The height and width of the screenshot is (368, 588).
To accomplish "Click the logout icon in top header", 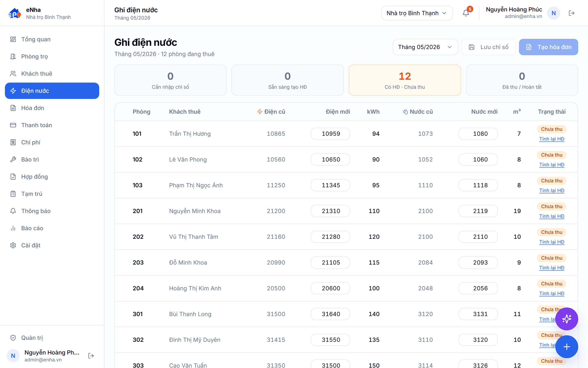I will pyautogui.click(x=571, y=13).
